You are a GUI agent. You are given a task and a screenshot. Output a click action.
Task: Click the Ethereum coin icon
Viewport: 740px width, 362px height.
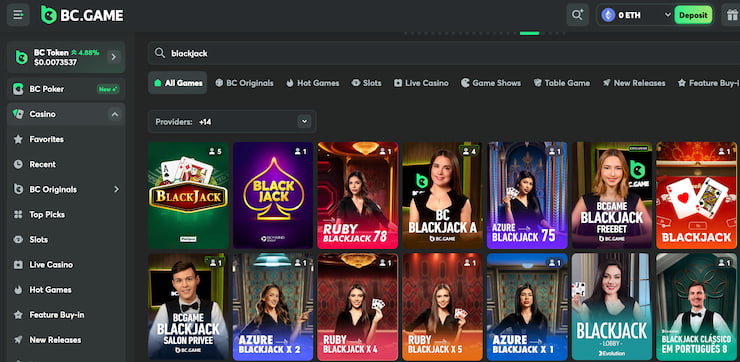[608, 15]
